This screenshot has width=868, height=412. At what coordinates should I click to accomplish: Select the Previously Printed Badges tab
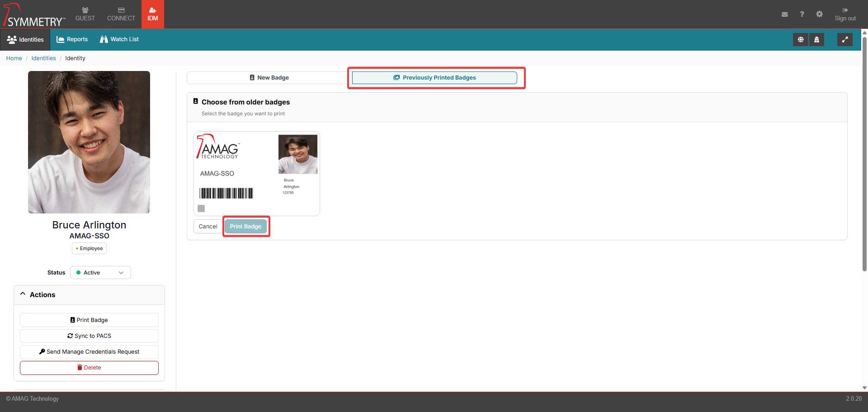(434, 78)
